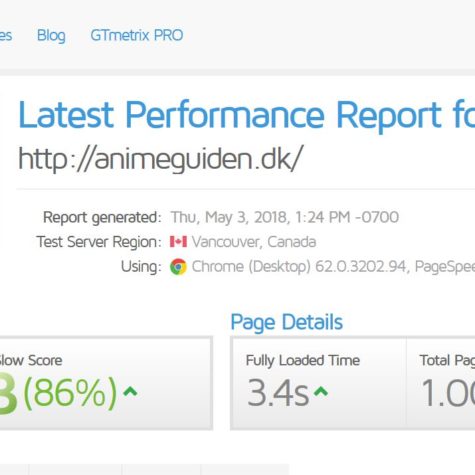475x475 pixels.
Task: Select the Page Details heading
Action: click(x=287, y=322)
